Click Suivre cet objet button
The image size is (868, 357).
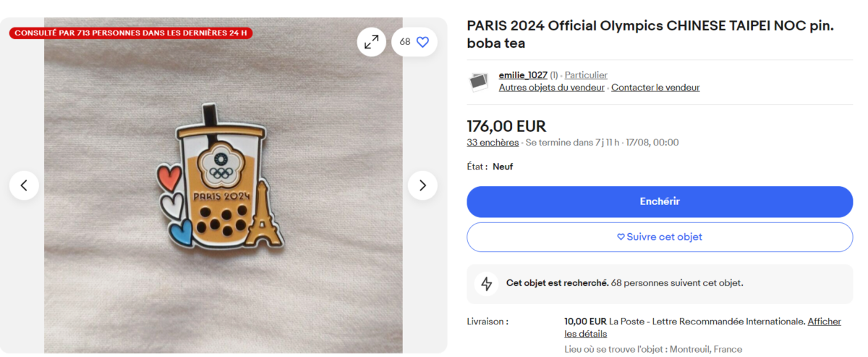(x=659, y=237)
